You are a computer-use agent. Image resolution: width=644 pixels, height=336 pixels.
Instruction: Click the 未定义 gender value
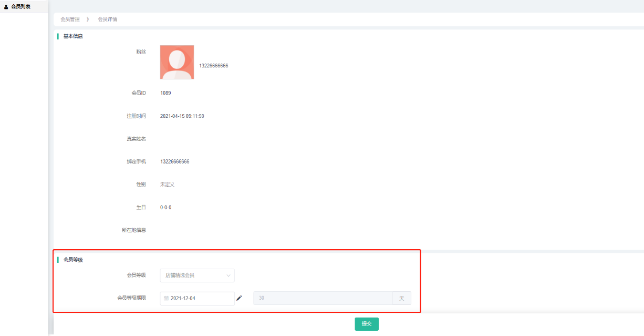coord(167,185)
